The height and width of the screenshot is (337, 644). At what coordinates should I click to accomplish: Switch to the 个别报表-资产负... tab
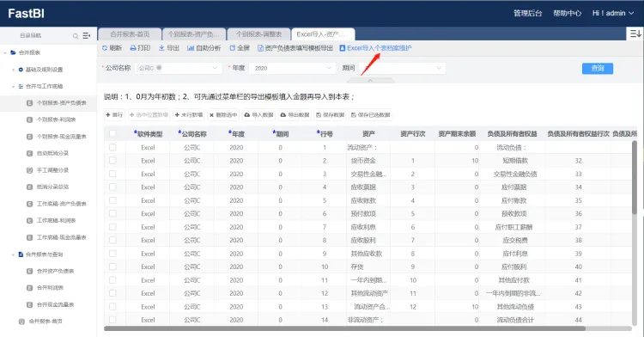coord(194,34)
